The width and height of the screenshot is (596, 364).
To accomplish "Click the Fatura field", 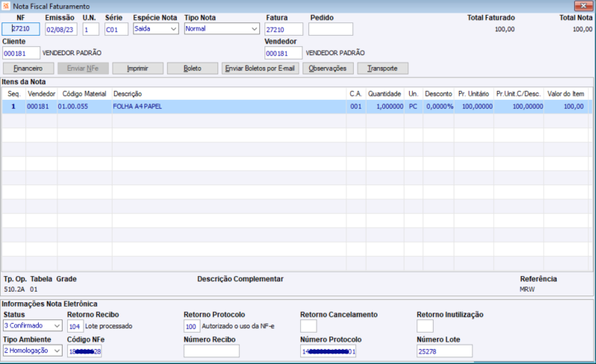I will tap(284, 29).
